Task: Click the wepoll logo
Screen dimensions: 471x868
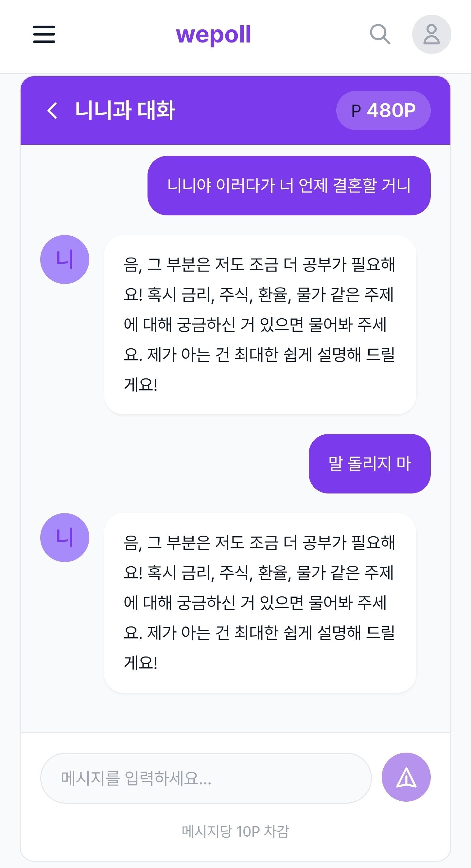Action: pos(213,34)
